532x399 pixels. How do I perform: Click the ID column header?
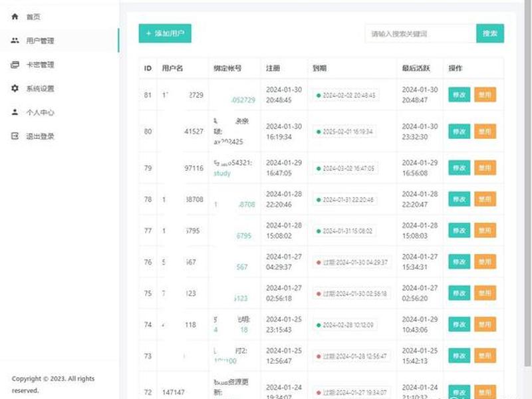tap(148, 68)
